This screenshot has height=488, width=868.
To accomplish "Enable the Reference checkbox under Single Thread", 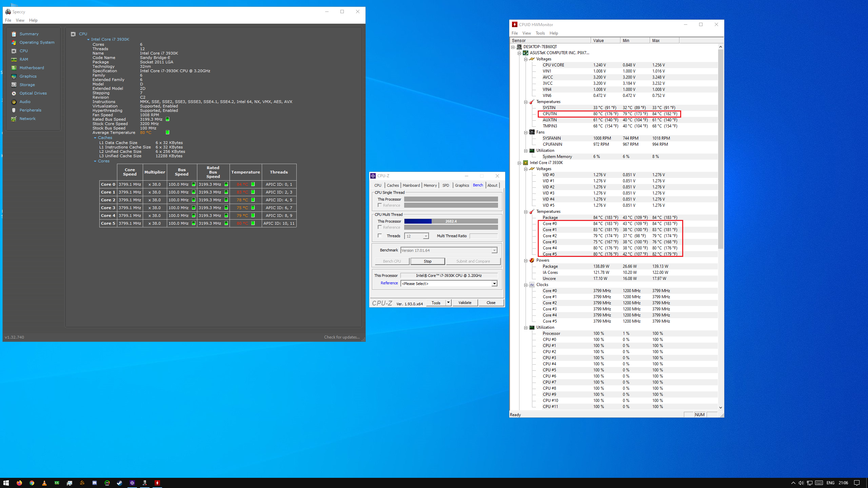I will point(380,205).
